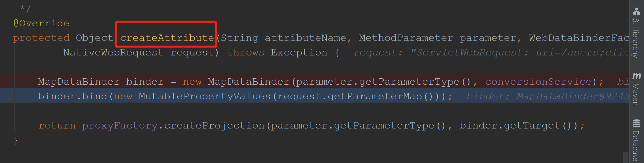The width and height of the screenshot is (644, 163).
Task: Click the inline binder debug value hint
Action: coord(547,96)
